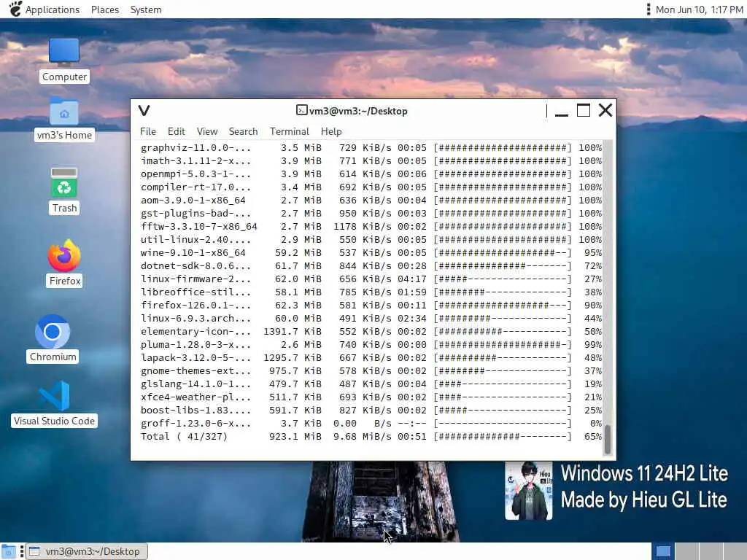Click the fftw-3.3.10-7-x86_64 package line

(371, 226)
